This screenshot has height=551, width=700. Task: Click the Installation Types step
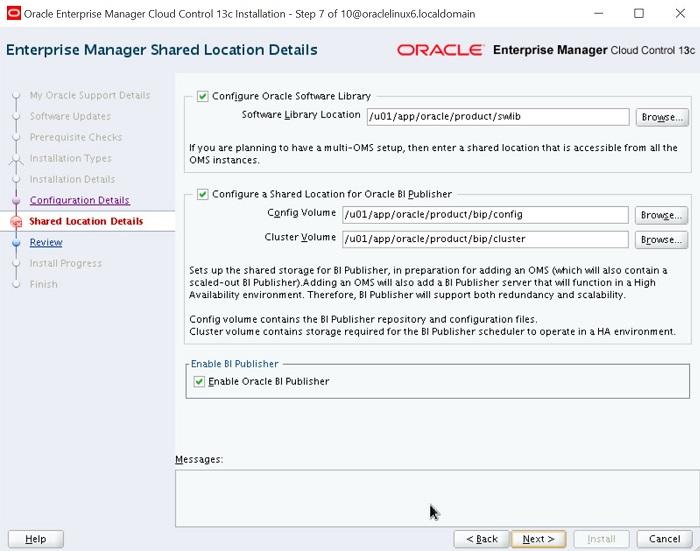click(x=71, y=159)
